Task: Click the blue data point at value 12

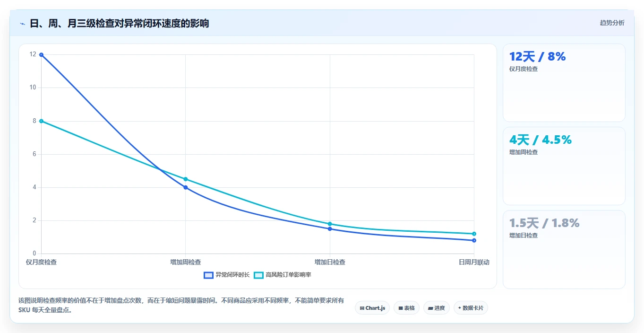Action: [42, 55]
